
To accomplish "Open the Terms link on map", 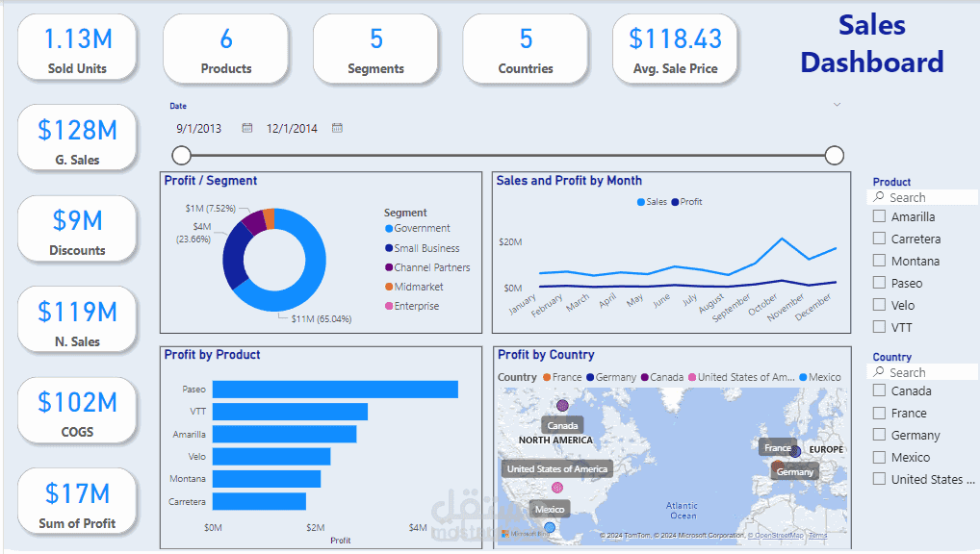I will click(817, 536).
